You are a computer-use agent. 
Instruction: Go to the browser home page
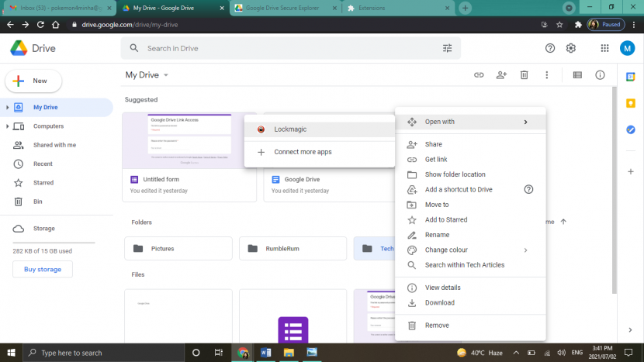point(55,25)
